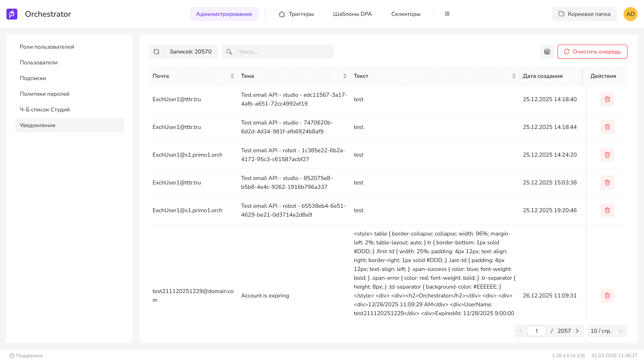644x362 pixels.
Task: Go to previous page arrow
Action: (x=521, y=331)
